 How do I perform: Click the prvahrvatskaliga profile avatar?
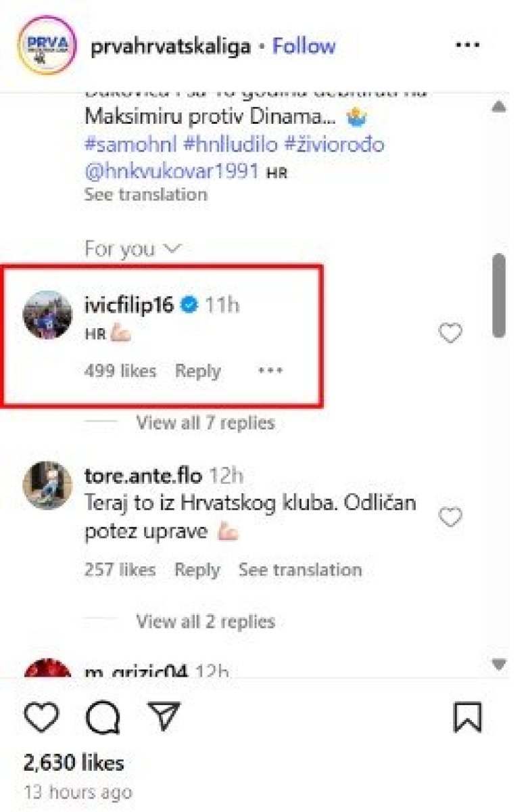point(46,45)
